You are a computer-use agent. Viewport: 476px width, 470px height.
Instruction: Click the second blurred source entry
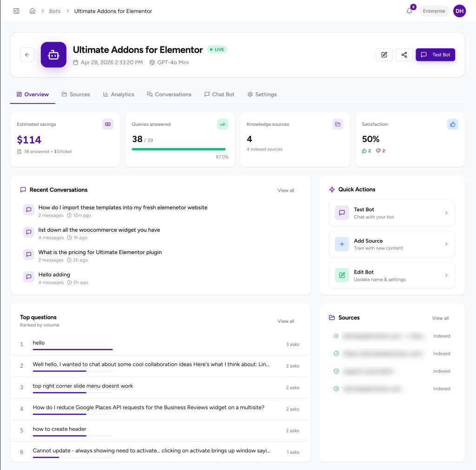pyautogui.click(x=383, y=353)
